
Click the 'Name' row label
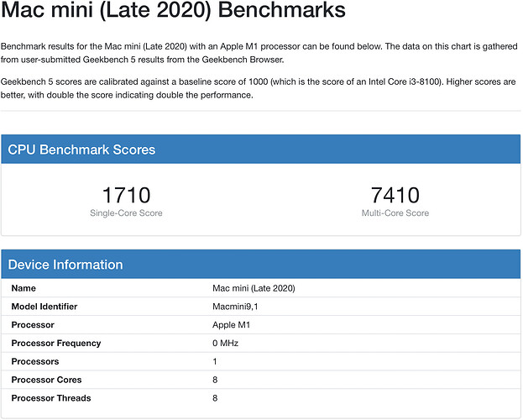click(24, 288)
